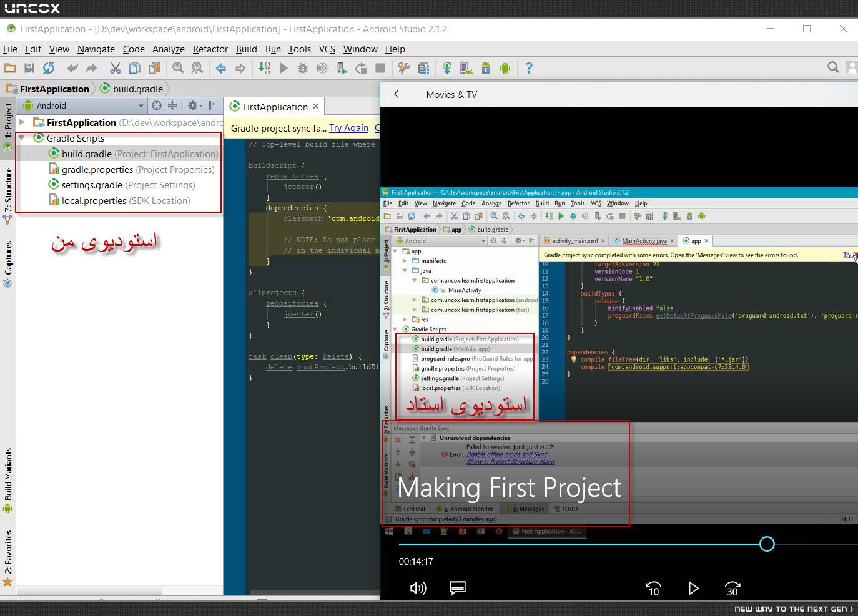Click the Try Again sync link
Image resolution: width=858 pixels, height=616 pixels.
pyautogui.click(x=349, y=128)
